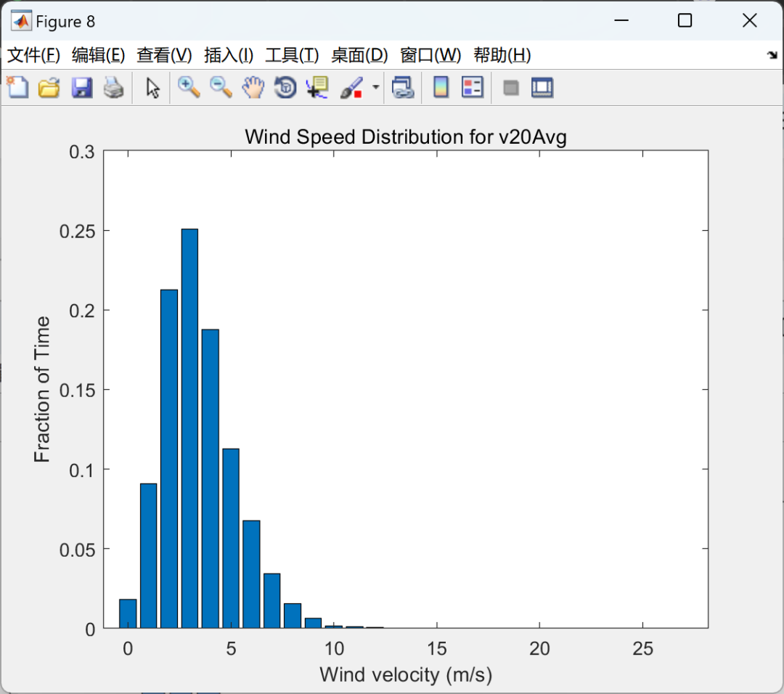This screenshot has height=694, width=784.
Task: Insert a colorbar with toolbar icon
Action: [x=441, y=88]
